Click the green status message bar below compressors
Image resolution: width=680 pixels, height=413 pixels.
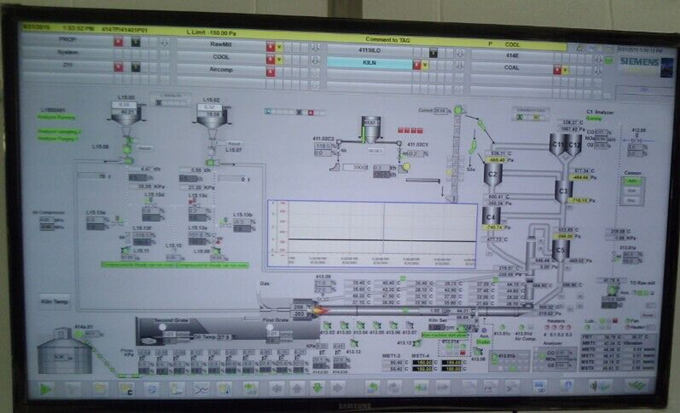(x=175, y=265)
